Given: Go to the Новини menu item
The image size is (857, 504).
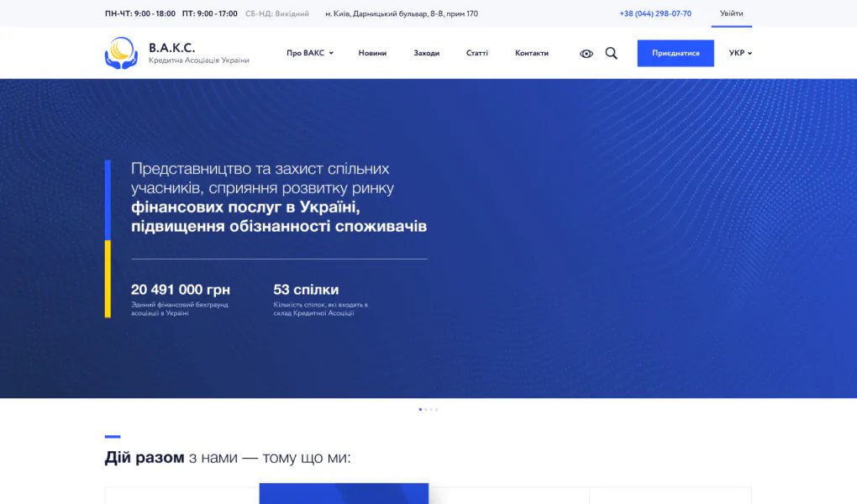Looking at the screenshot, I should pos(372,53).
